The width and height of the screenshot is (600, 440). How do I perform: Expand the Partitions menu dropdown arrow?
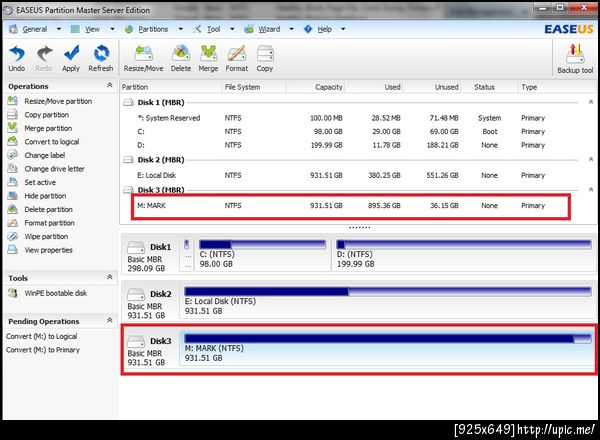pos(181,29)
